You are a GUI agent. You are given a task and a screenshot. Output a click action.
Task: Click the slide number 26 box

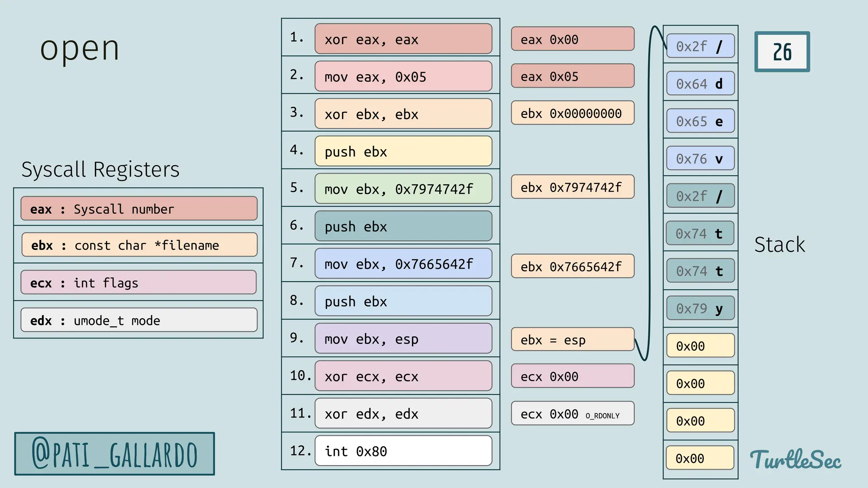click(782, 52)
